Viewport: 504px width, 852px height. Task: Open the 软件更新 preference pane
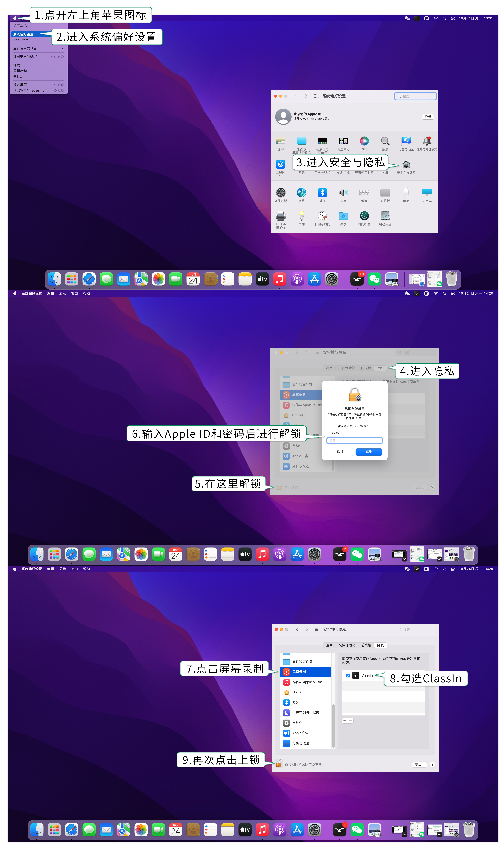pyautogui.click(x=281, y=195)
